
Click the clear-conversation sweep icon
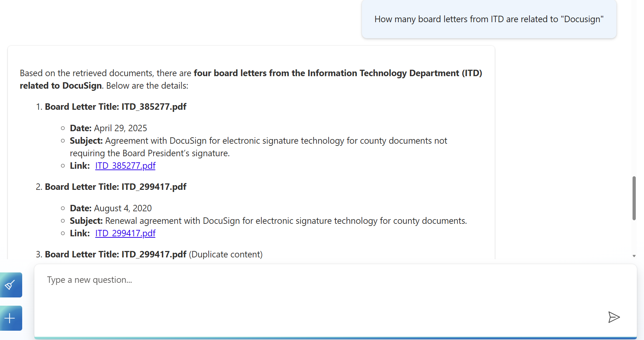(10, 285)
